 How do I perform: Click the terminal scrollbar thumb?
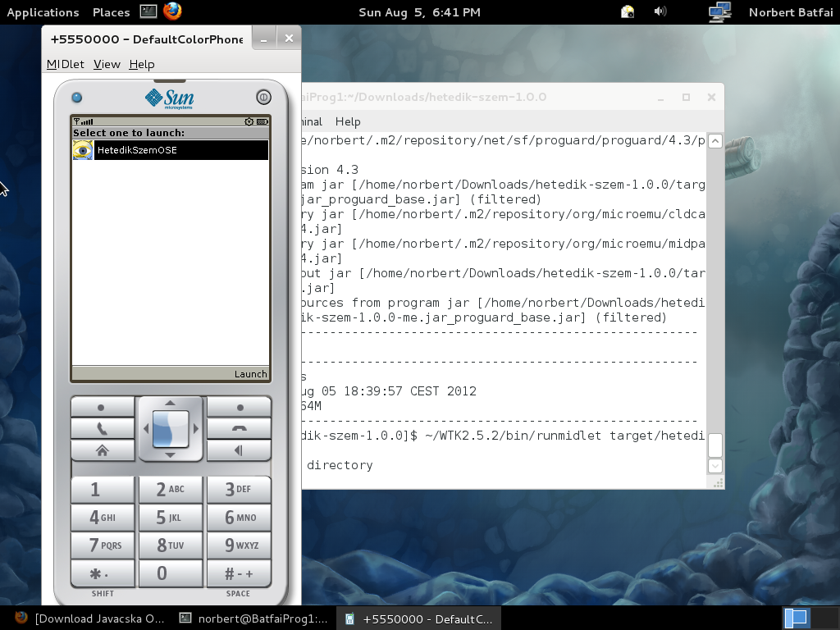pos(715,445)
